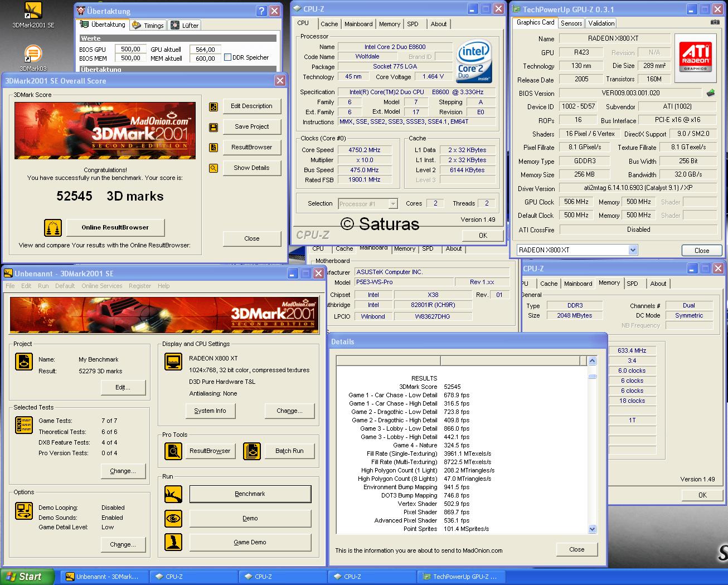728x585 pixels.
Task: Click the Windows Start button
Action: 27,577
